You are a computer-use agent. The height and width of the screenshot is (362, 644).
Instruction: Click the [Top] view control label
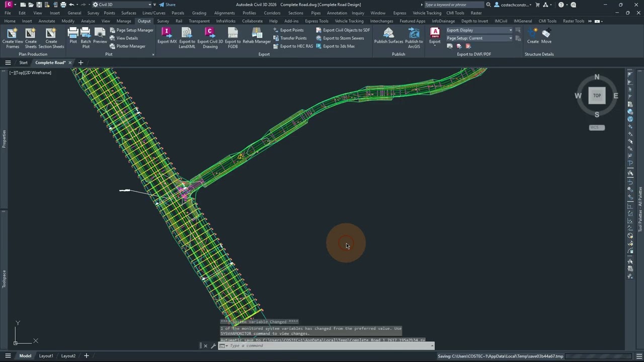(20, 73)
